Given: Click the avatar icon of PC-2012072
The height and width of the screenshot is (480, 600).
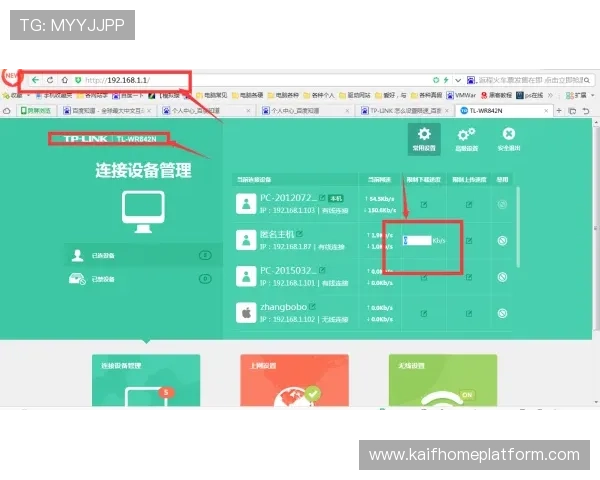Looking at the screenshot, I should [246, 204].
